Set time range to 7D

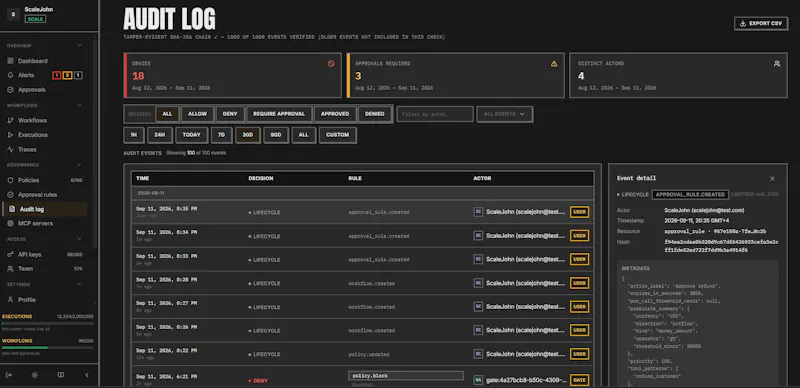coord(221,135)
